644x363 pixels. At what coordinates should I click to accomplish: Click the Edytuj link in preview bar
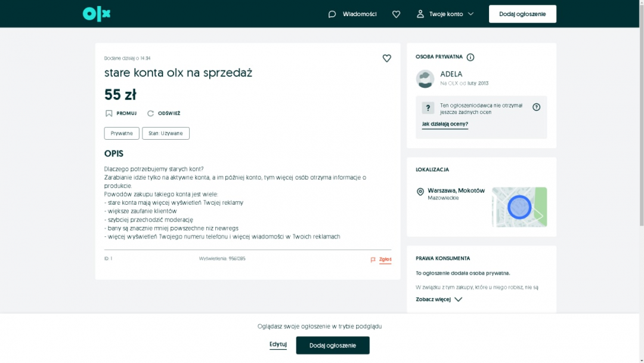coord(278,344)
